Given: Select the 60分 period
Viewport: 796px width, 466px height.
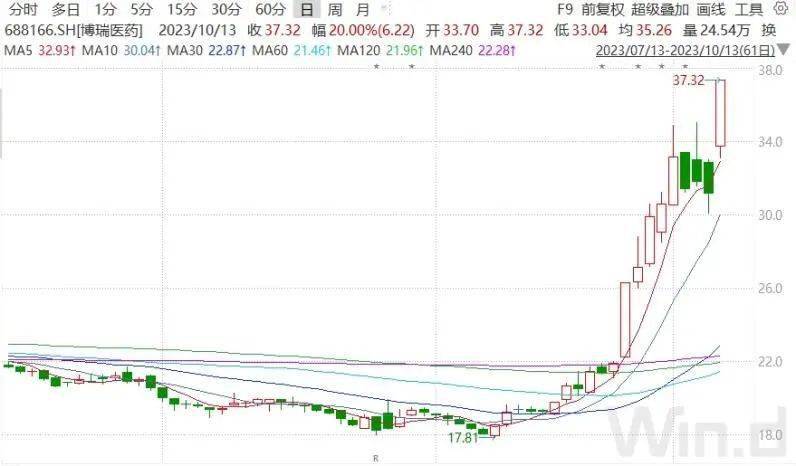Looking at the screenshot, I should (271, 10).
